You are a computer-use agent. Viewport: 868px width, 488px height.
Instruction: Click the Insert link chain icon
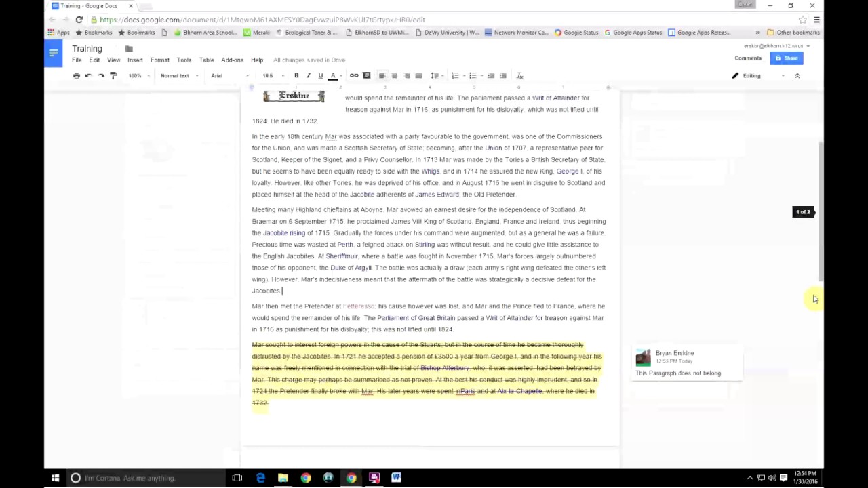(x=354, y=75)
